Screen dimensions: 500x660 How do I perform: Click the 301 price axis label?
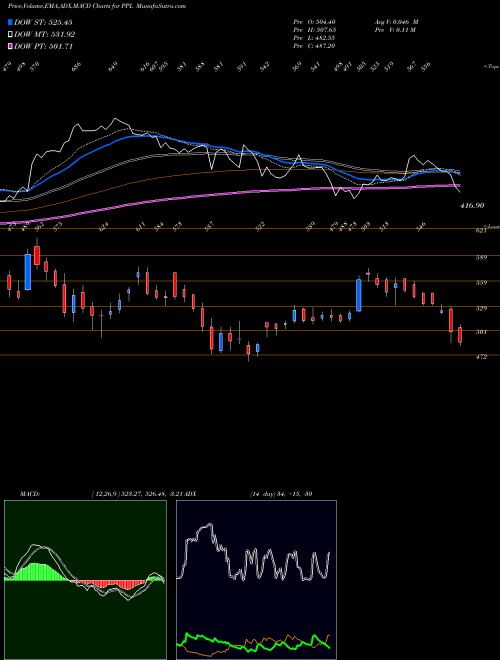[x=482, y=332]
